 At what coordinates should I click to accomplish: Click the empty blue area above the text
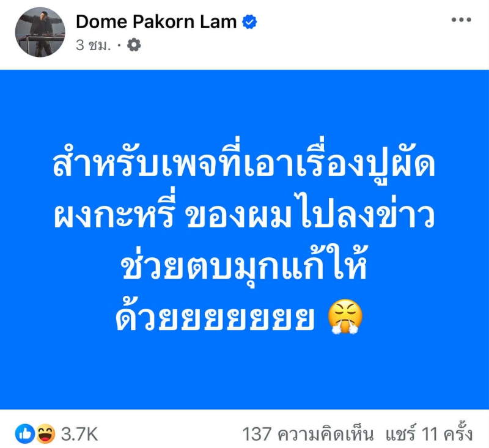pyautogui.click(x=244, y=101)
